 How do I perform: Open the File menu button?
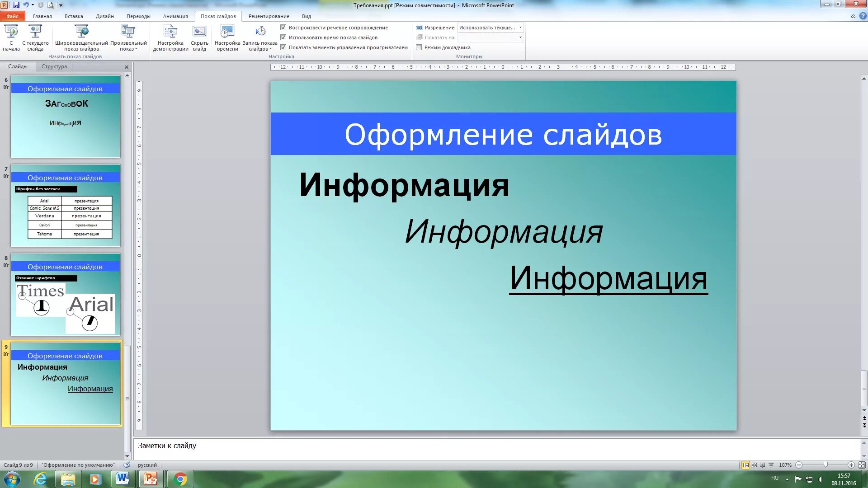pyautogui.click(x=12, y=16)
